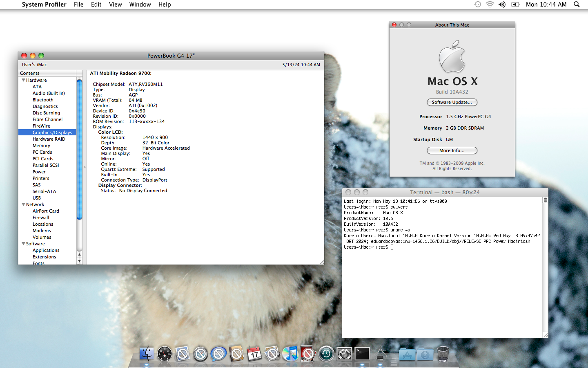Open the View menu

pyautogui.click(x=115, y=4)
